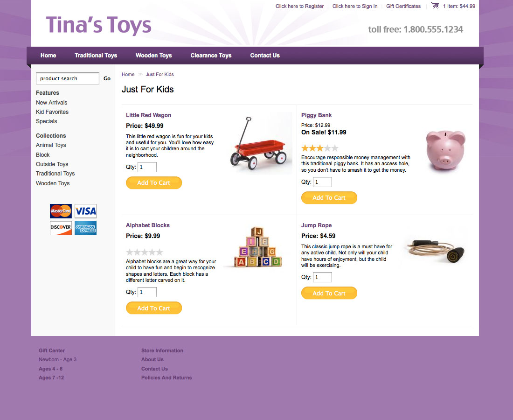Viewport: 513px width, 420px height.
Task: Open the pink piggy bank image
Action: (446, 150)
